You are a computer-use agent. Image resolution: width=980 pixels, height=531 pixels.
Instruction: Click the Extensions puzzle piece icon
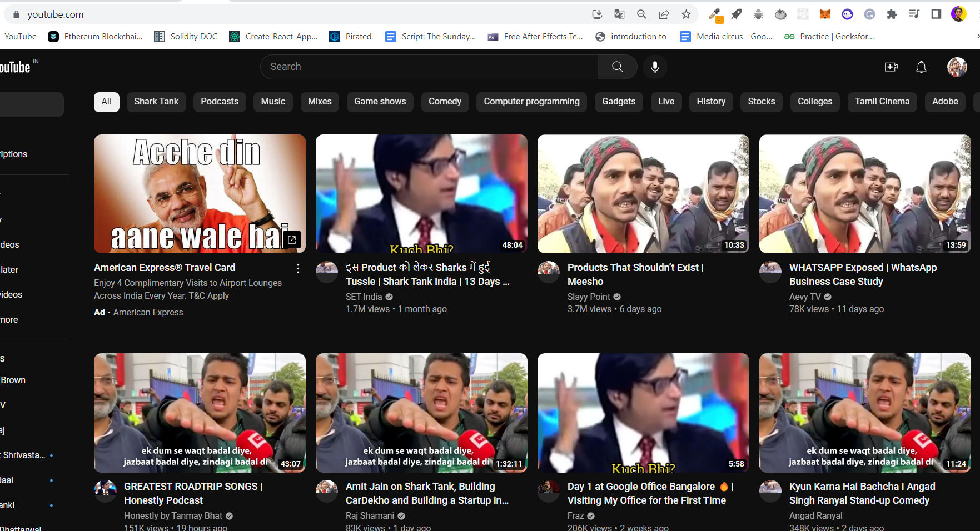click(x=892, y=14)
